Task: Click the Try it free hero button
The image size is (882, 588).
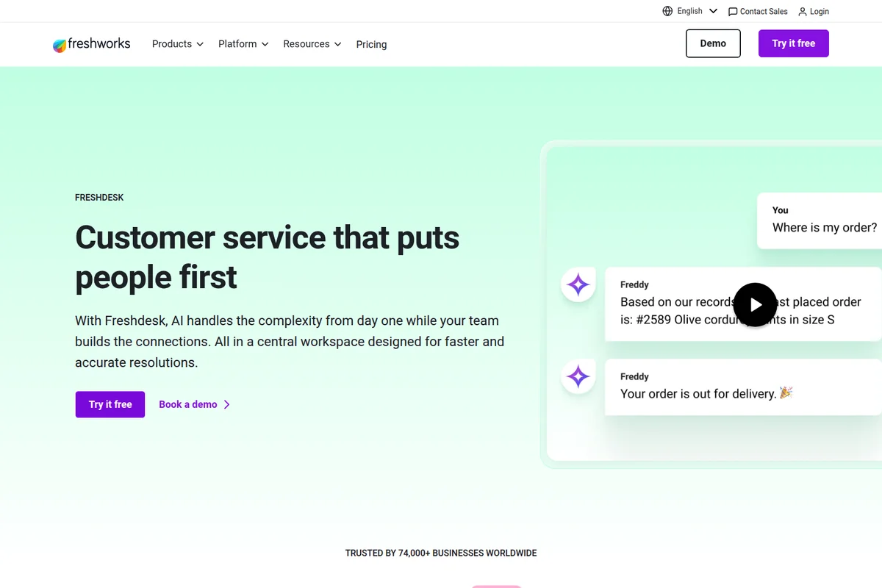Action: tap(110, 404)
